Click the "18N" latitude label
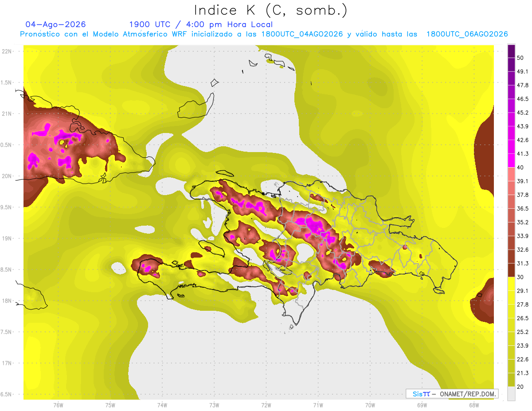Screen dimensions: 532x411 point(7,301)
